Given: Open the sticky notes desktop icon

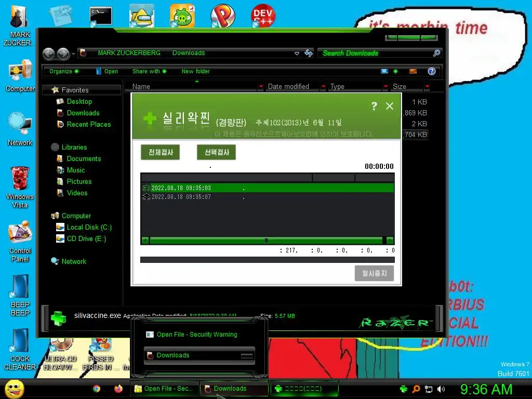Looking at the screenshot, I should [60, 15].
